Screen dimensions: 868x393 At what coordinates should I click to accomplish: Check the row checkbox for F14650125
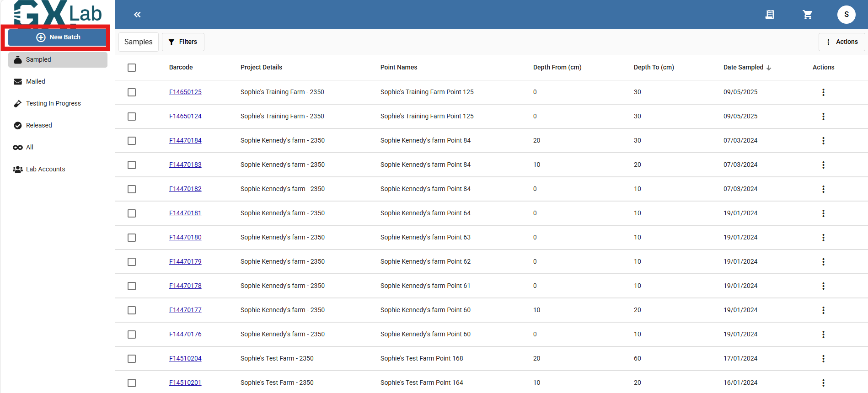tap(132, 92)
